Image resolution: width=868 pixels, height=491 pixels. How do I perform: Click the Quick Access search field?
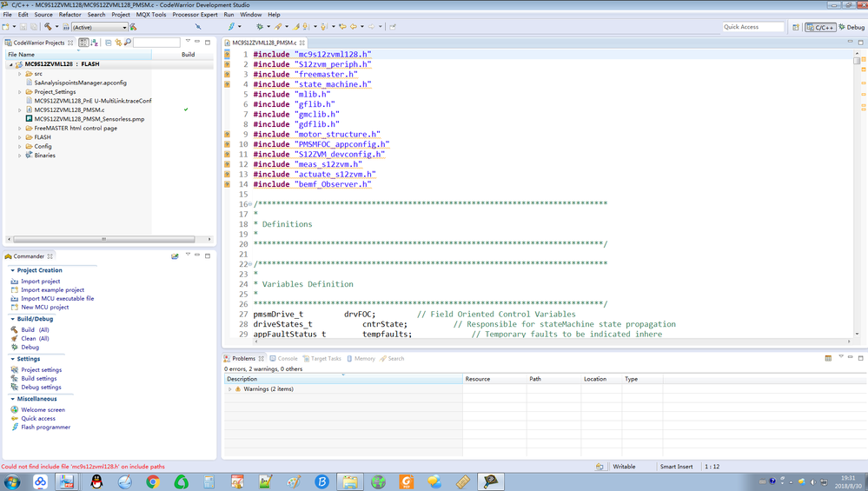[x=752, y=27]
